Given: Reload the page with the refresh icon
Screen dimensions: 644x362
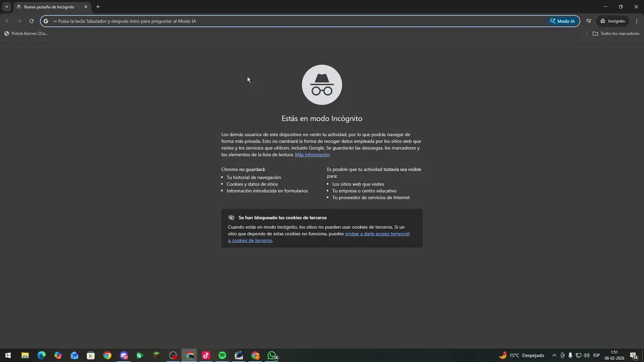Looking at the screenshot, I should [31, 21].
